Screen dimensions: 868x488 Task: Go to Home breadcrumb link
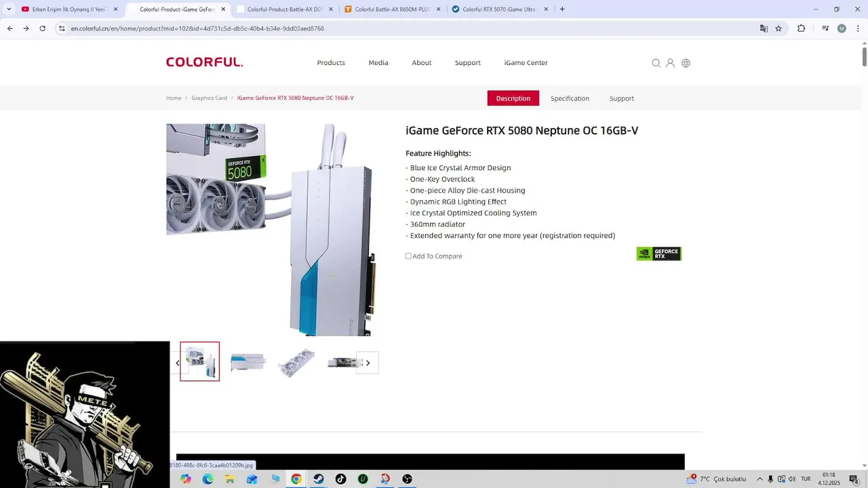[174, 98]
